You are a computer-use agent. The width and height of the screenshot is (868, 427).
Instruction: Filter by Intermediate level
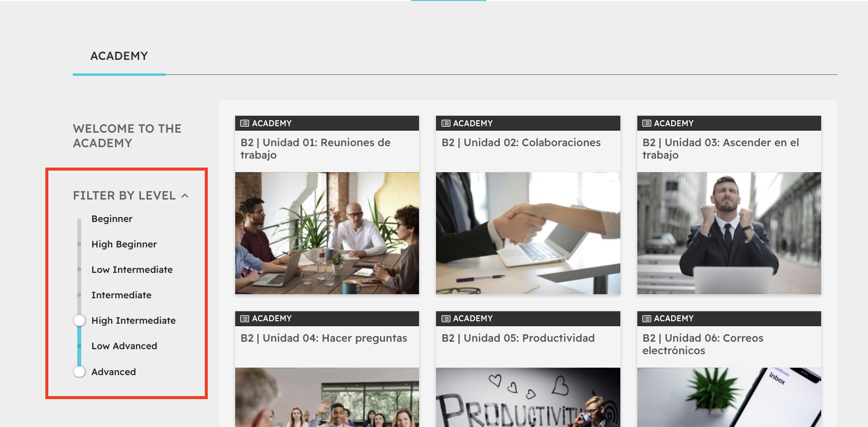pos(121,295)
